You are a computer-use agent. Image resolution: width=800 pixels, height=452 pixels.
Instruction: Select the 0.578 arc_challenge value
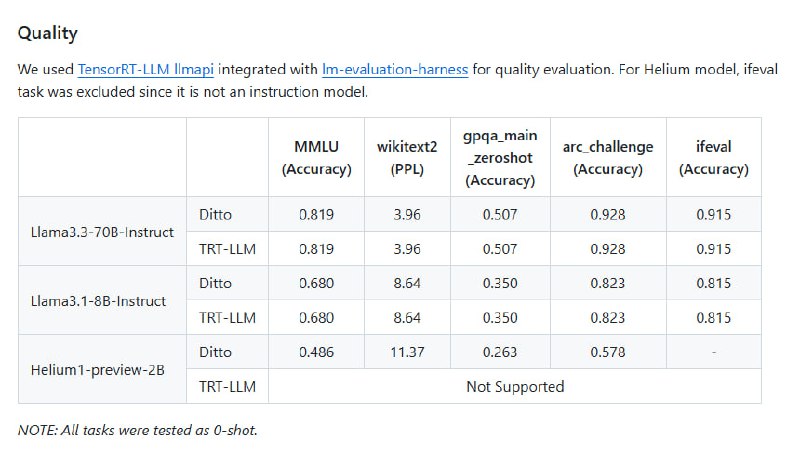click(607, 352)
